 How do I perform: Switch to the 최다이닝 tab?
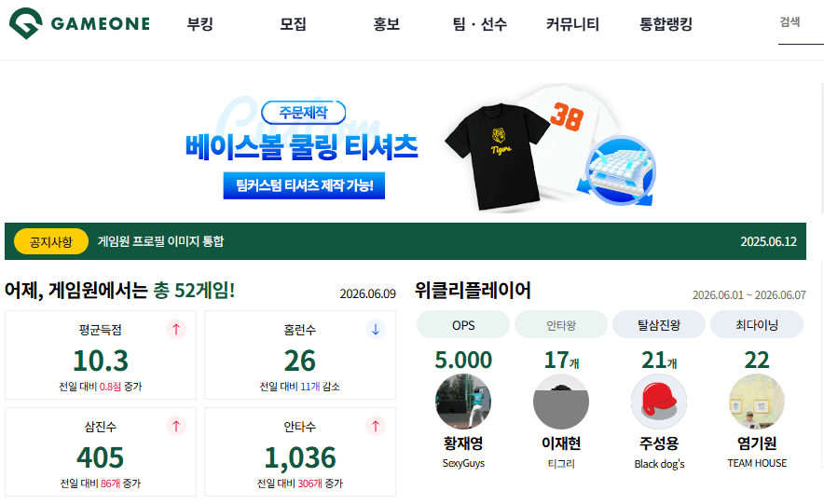(x=757, y=325)
